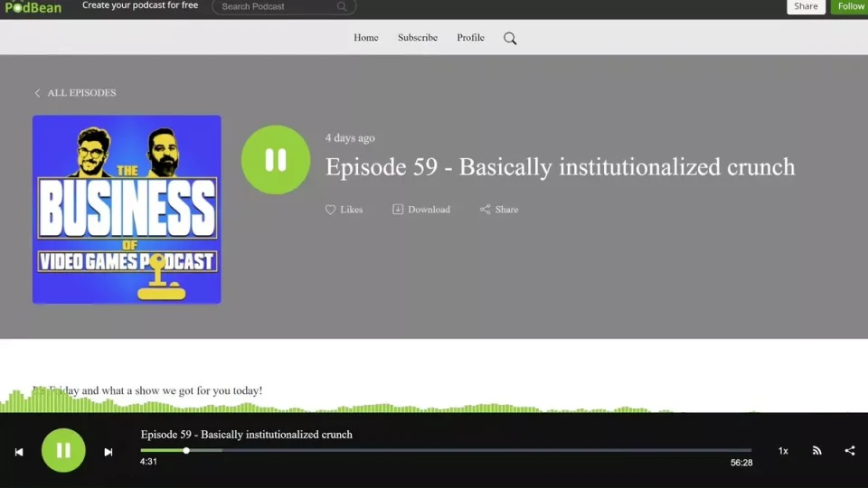Click the Likes label
The width and height of the screenshot is (868, 488).
(352, 209)
